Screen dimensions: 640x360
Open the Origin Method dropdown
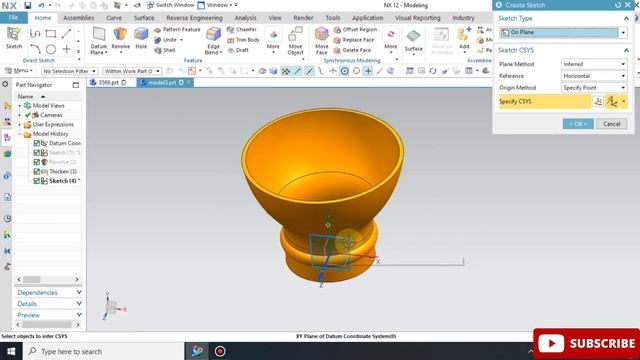click(594, 88)
